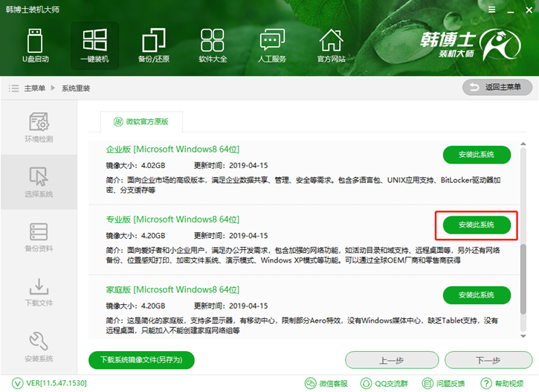Install the 企业版 Windows8 64位 system

pos(477,155)
